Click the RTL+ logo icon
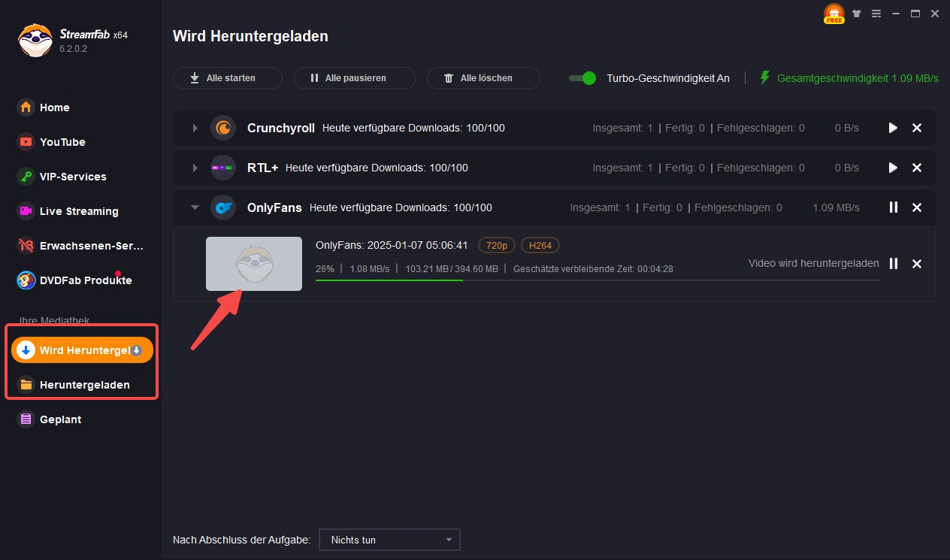This screenshot has height=560, width=950. [x=223, y=168]
